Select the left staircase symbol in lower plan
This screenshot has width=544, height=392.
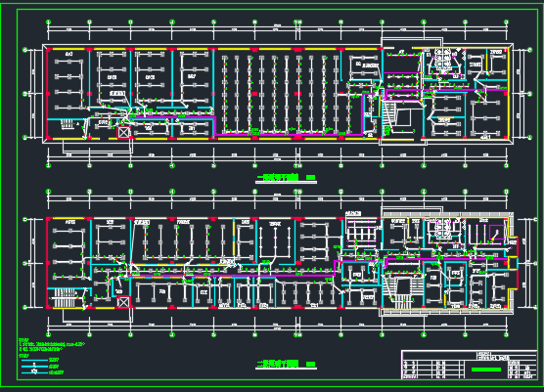64,296
